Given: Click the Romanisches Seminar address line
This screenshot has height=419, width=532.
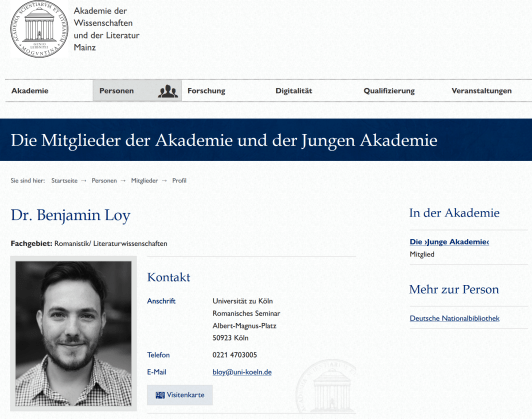Looking at the screenshot, I should [x=246, y=313].
